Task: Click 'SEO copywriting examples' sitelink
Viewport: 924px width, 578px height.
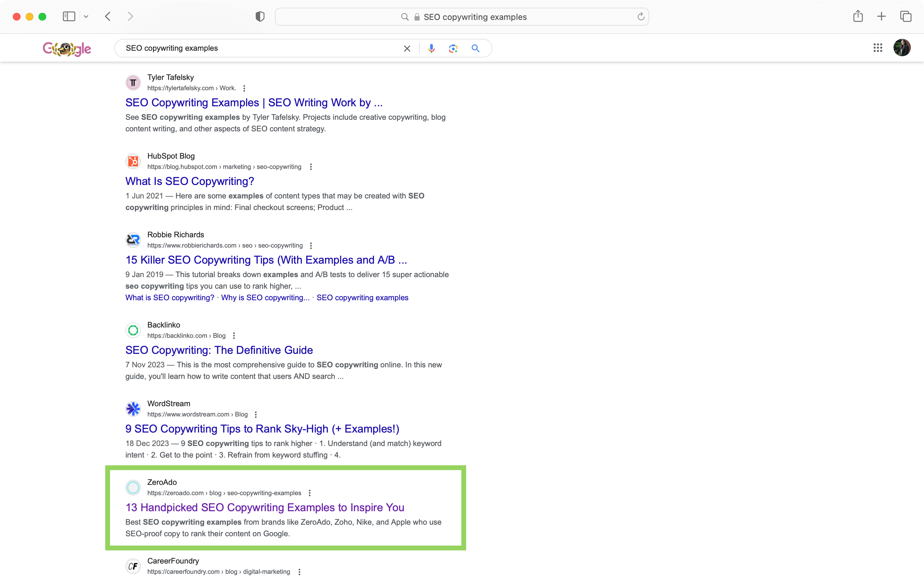Action: (x=362, y=298)
